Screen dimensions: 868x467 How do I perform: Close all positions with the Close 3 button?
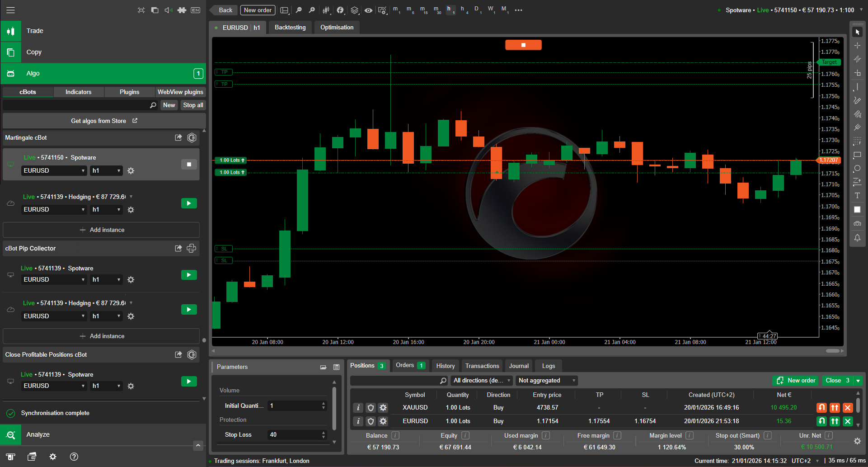pos(835,380)
